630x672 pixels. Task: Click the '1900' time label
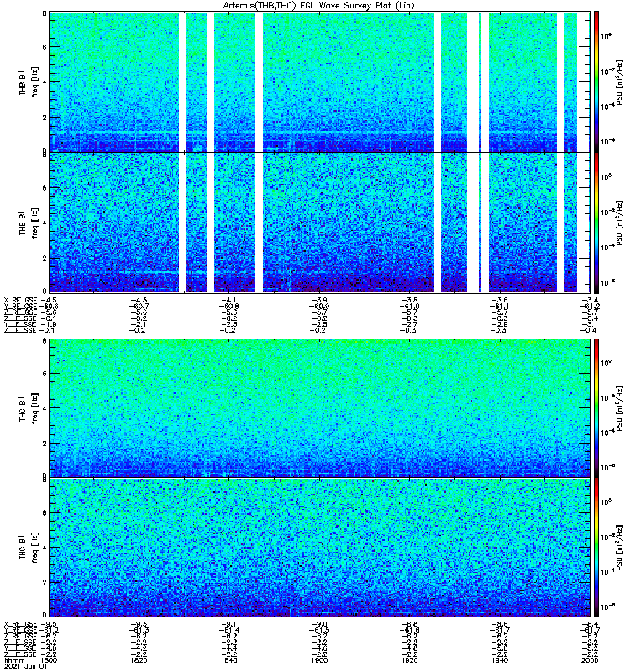pyautogui.click(x=319, y=660)
